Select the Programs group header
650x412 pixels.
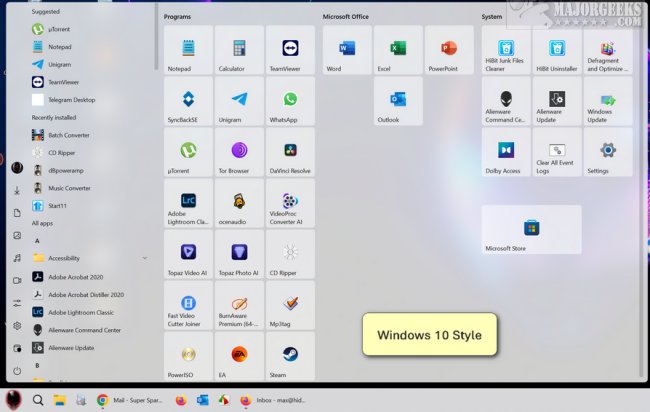177,17
